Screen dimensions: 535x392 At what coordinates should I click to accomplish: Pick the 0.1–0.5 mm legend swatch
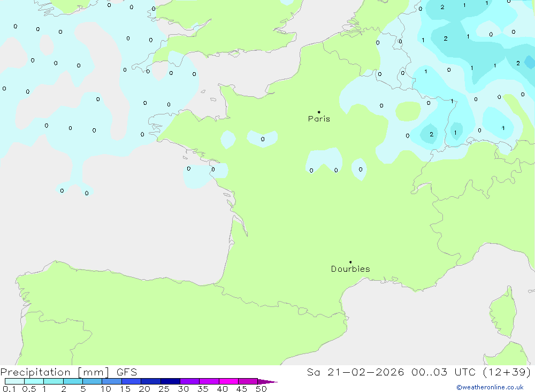click(x=14, y=381)
